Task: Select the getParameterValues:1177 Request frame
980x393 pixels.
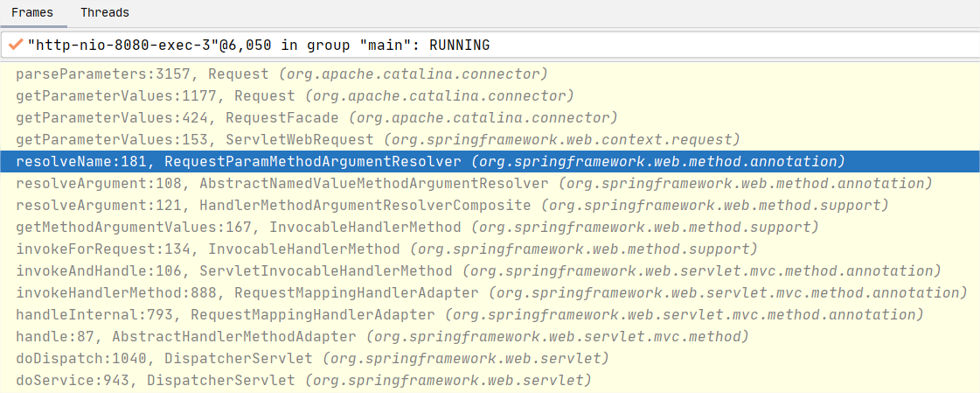Action: point(295,96)
